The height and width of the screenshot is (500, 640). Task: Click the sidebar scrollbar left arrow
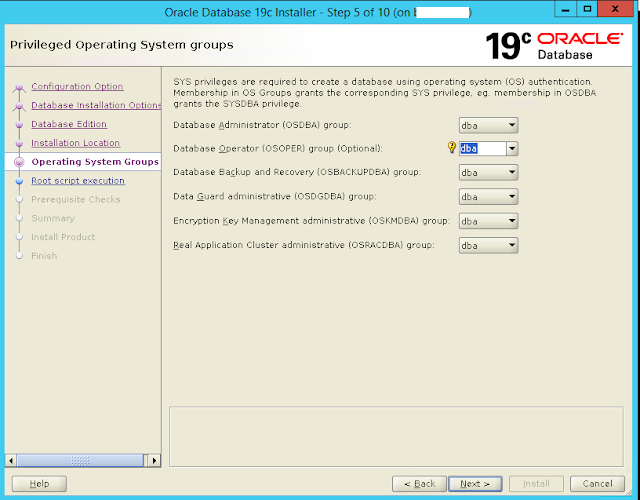(x=11, y=461)
